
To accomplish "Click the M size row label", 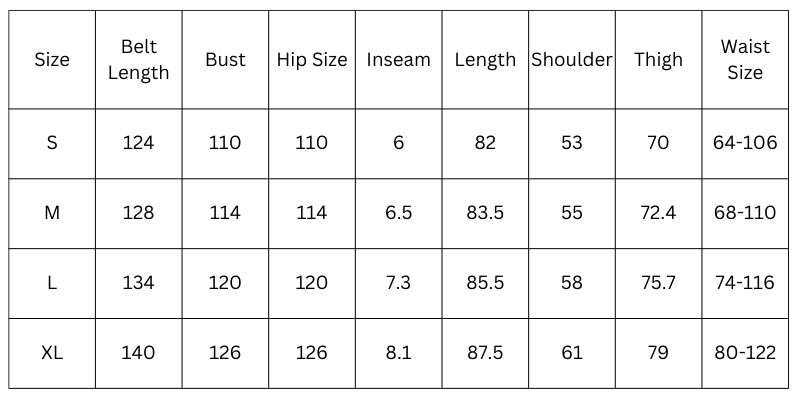I will [x=52, y=213].
